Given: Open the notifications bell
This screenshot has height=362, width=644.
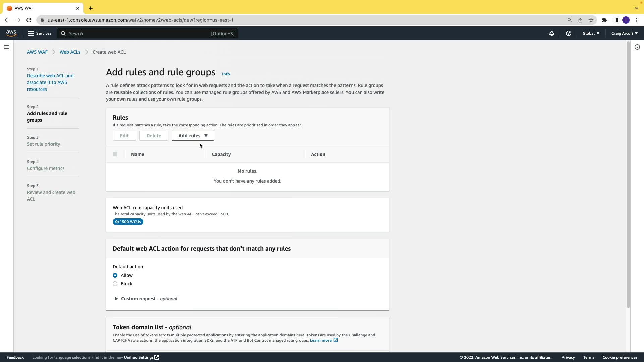Looking at the screenshot, I should 551,33.
